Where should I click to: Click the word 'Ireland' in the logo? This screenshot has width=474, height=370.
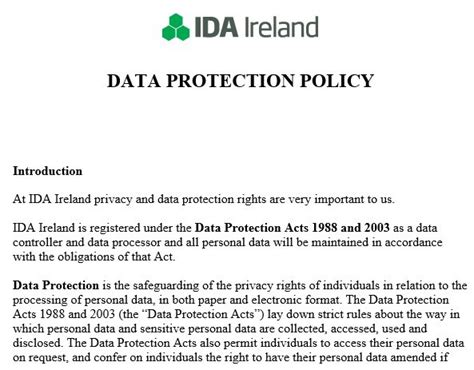click(282, 27)
